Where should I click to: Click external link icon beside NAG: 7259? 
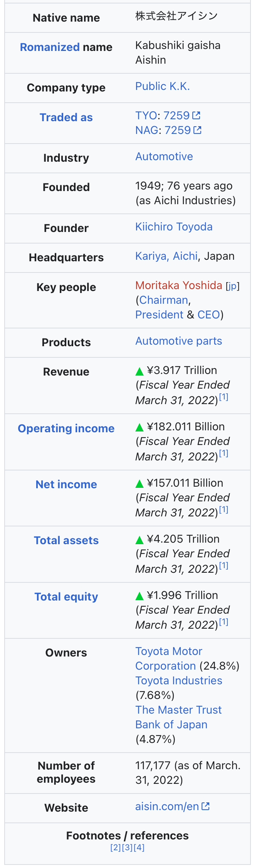pos(198,130)
